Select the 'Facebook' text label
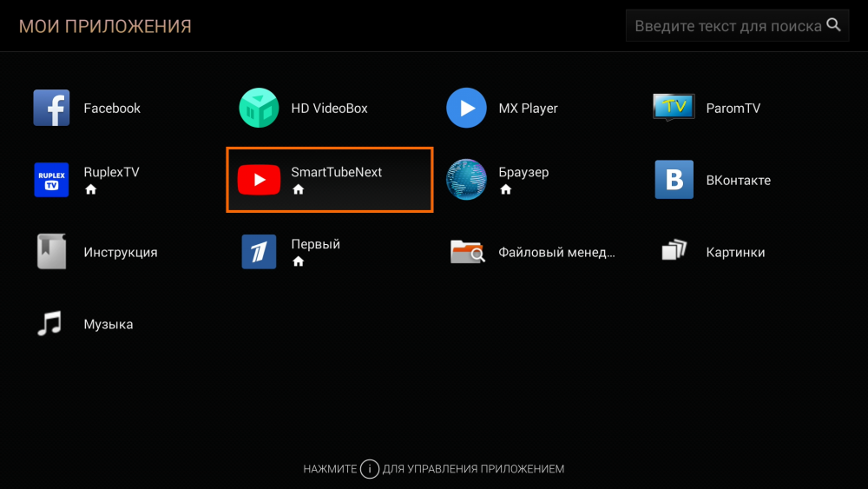The width and height of the screenshot is (868, 489). [x=112, y=109]
